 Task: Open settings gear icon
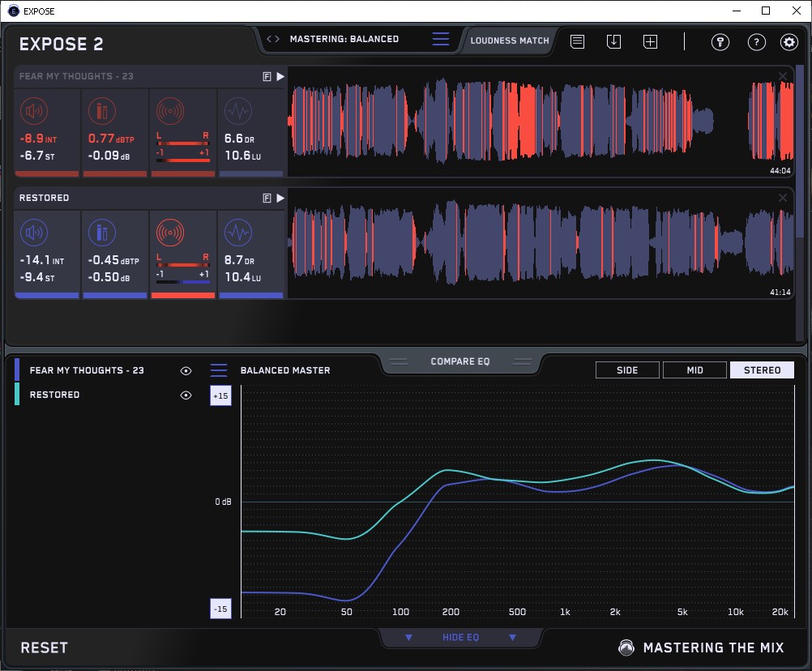pyautogui.click(x=789, y=42)
